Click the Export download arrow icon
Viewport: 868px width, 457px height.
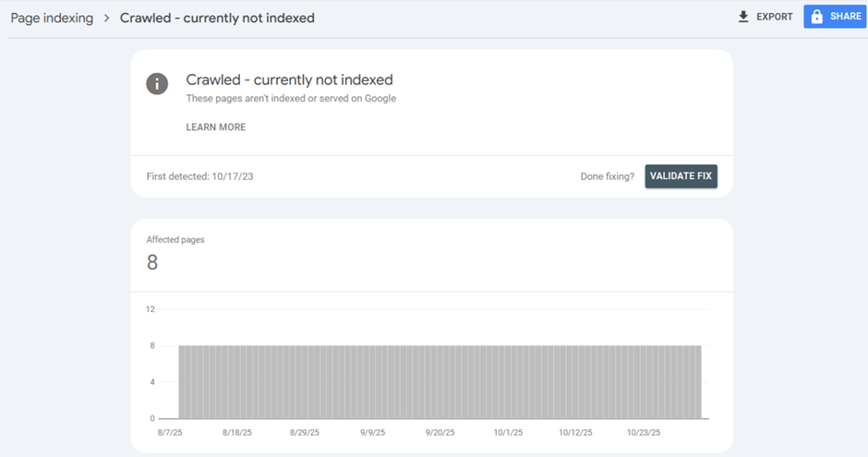743,17
